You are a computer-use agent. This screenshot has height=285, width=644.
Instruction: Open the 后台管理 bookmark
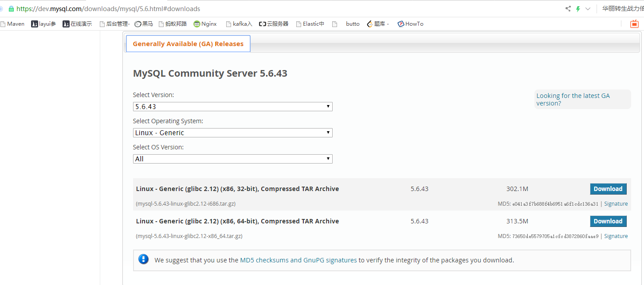pyautogui.click(x=114, y=24)
